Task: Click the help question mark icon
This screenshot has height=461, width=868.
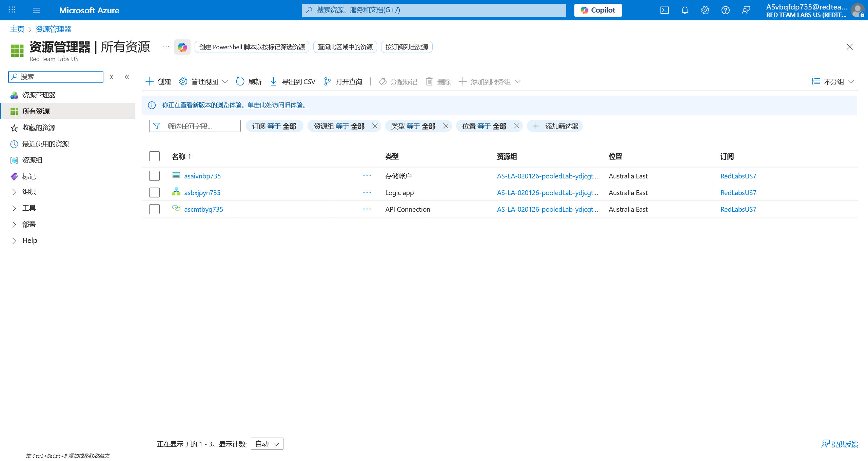Action: pos(725,10)
